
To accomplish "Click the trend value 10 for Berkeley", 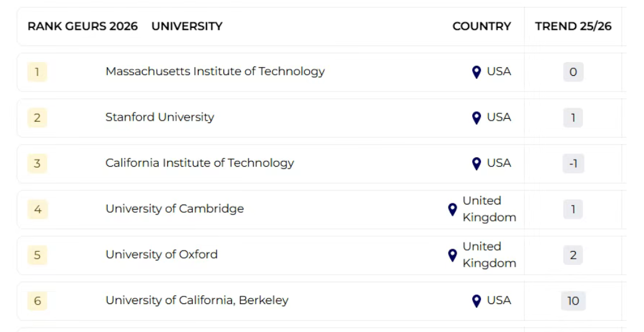I will [x=573, y=301].
